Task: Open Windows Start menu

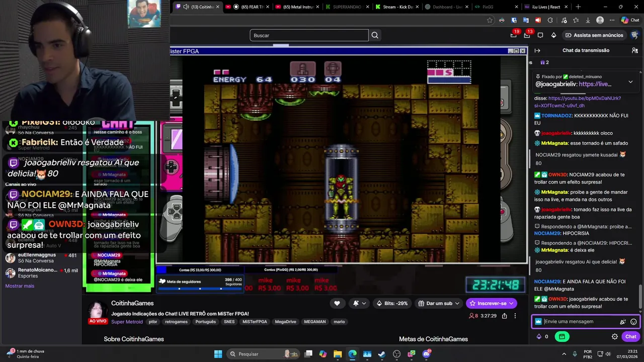Action: click(x=218, y=354)
